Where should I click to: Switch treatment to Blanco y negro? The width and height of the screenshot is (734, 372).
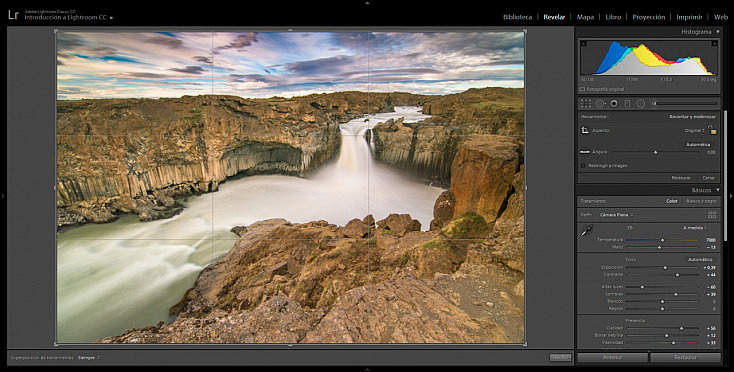tap(701, 201)
